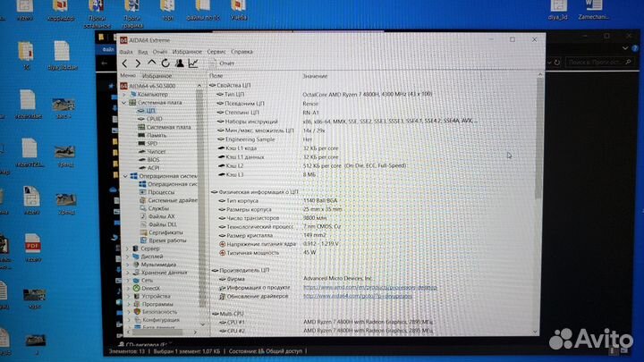Select the ЦП item in the tree
This screenshot has height=362, width=644.
[146, 111]
